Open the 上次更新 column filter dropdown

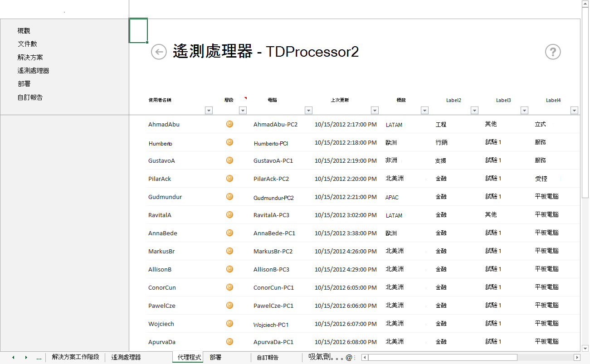click(x=375, y=110)
